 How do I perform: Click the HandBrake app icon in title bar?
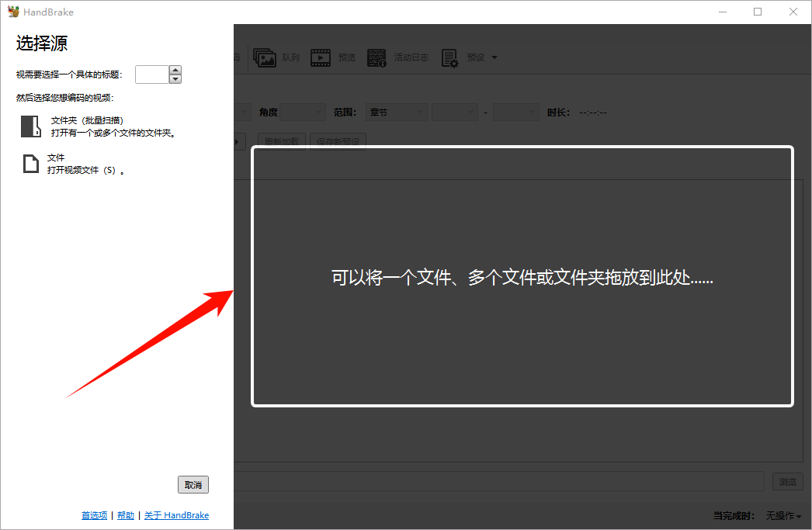coord(13,12)
